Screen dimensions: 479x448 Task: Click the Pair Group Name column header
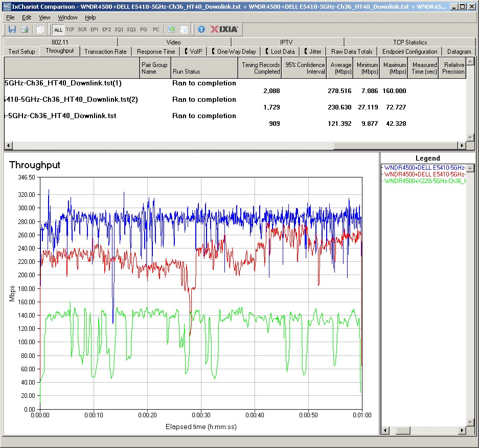(x=155, y=68)
